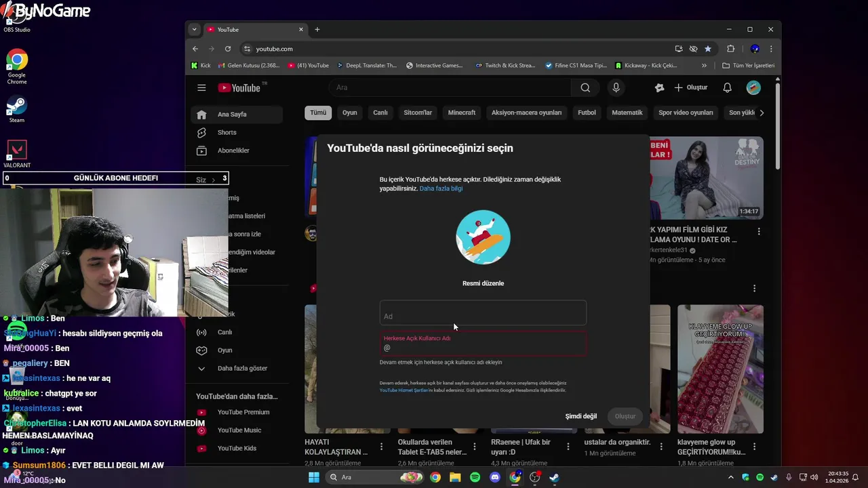Screen dimensions: 868x488
Task: Open options for the klavyeme glow up video
Action: click(754, 447)
